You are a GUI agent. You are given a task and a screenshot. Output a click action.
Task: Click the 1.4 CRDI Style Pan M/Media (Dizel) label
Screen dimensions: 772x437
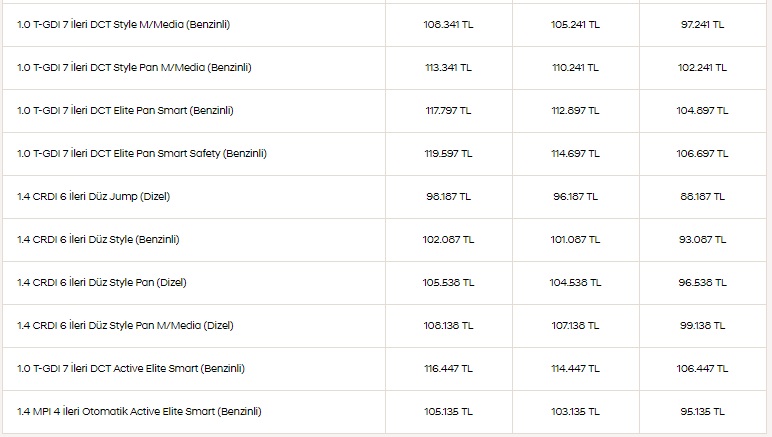tap(125, 325)
